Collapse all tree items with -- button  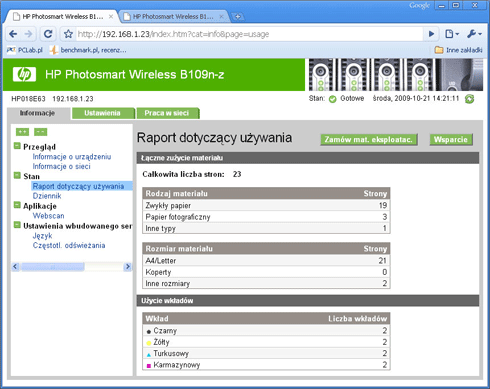click(x=41, y=132)
